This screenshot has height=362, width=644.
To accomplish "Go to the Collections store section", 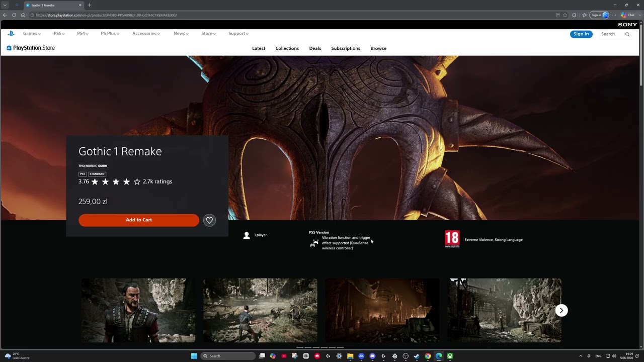I will 287,48.
